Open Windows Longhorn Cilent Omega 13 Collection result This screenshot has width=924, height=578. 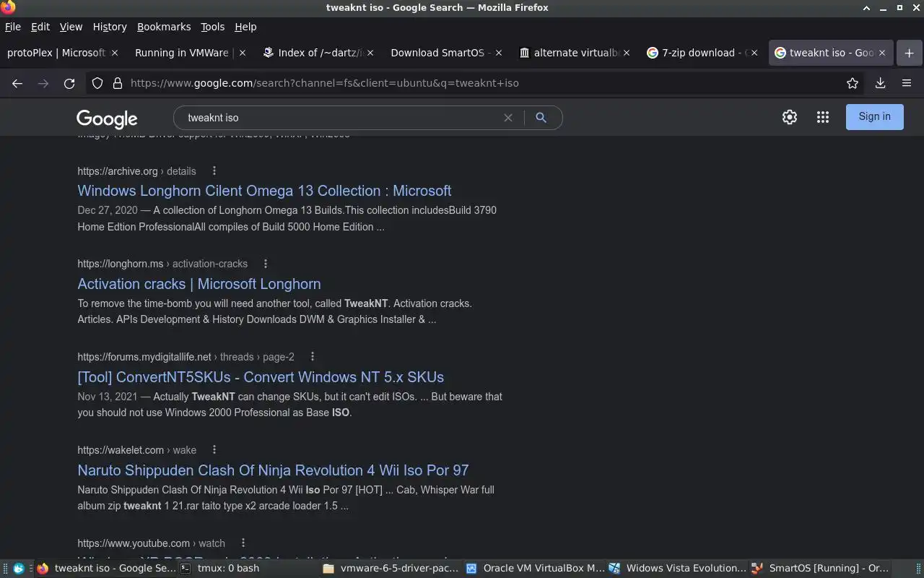coord(264,191)
